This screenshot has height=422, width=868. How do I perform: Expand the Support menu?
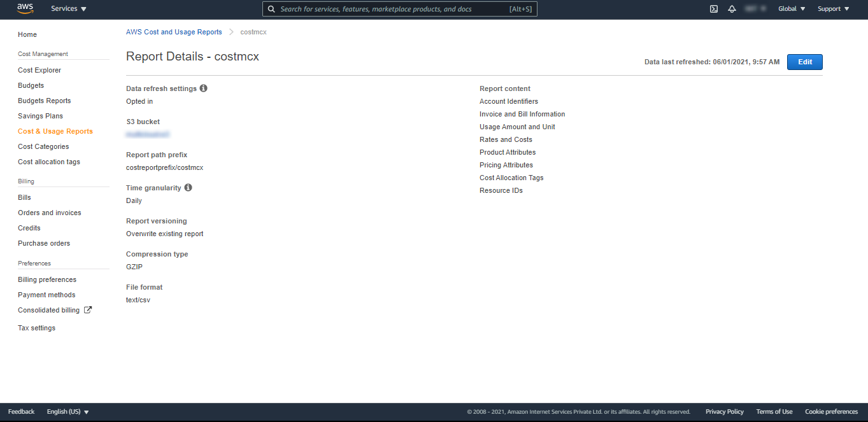point(833,9)
